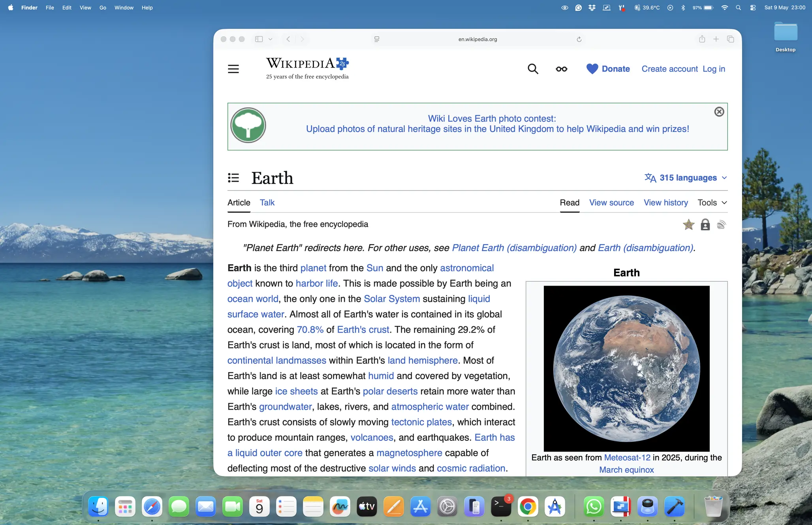812x525 pixels.
Task: Go forward with Safari forward arrow
Action: [302, 39]
